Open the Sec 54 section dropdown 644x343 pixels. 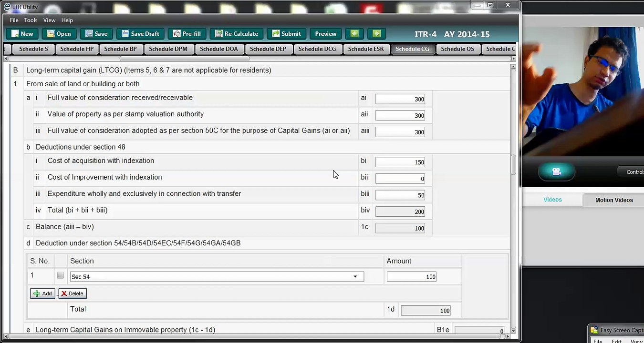pyautogui.click(x=355, y=277)
